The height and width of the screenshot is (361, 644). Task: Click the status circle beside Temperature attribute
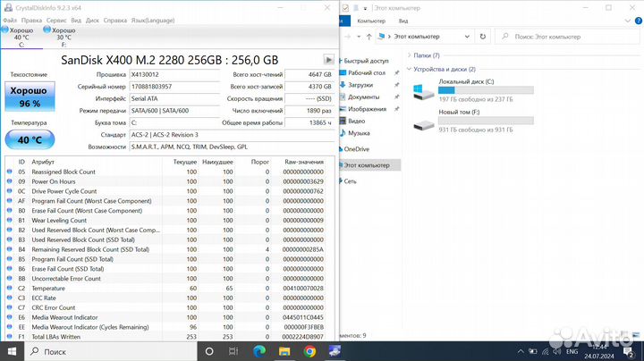pos(10,288)
